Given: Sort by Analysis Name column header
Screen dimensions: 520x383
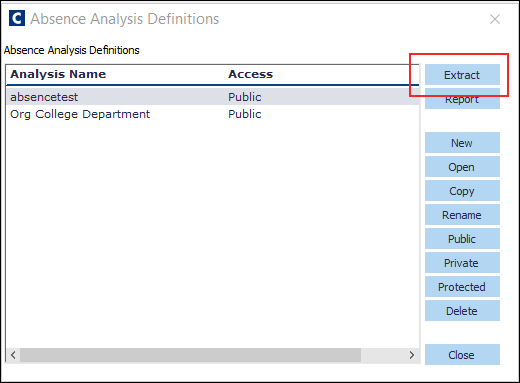Looking at the screenshot, I should [x=58, y=74].
